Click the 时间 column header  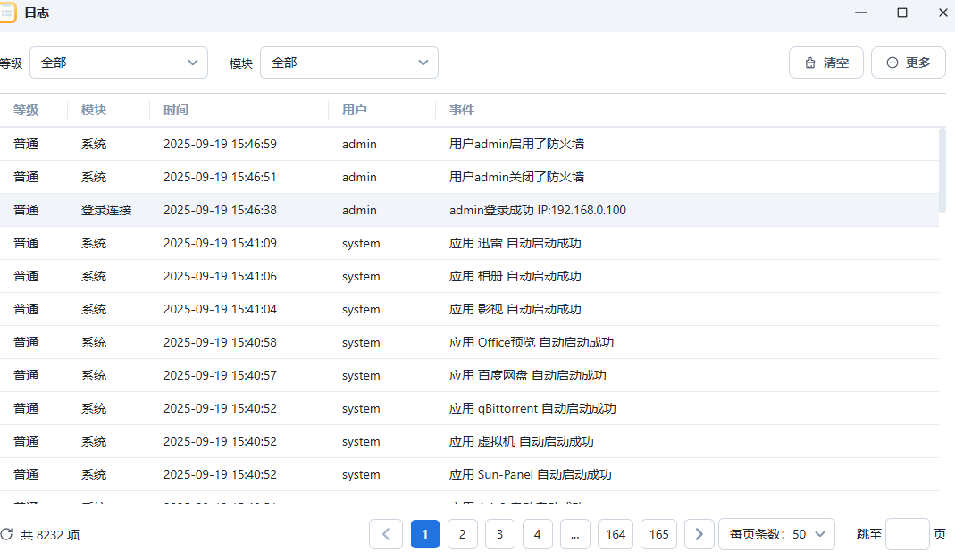[176, 110]
